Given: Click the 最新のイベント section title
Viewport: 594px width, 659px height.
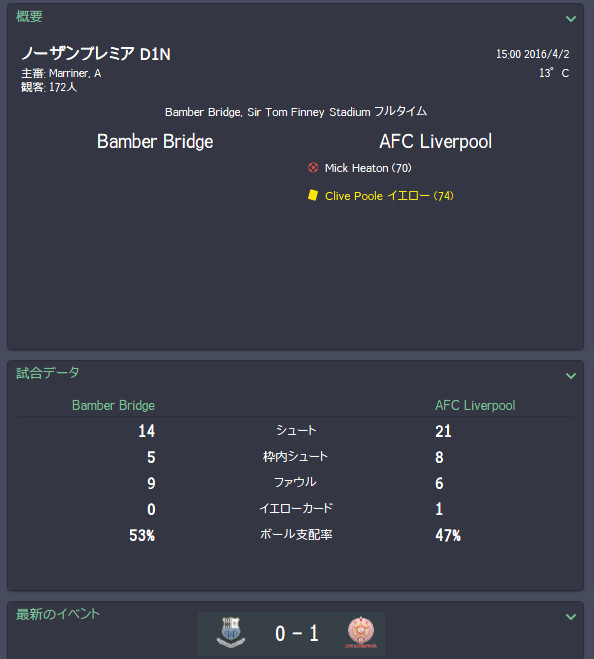Looking at the screenshot, I should coord(58,614).
